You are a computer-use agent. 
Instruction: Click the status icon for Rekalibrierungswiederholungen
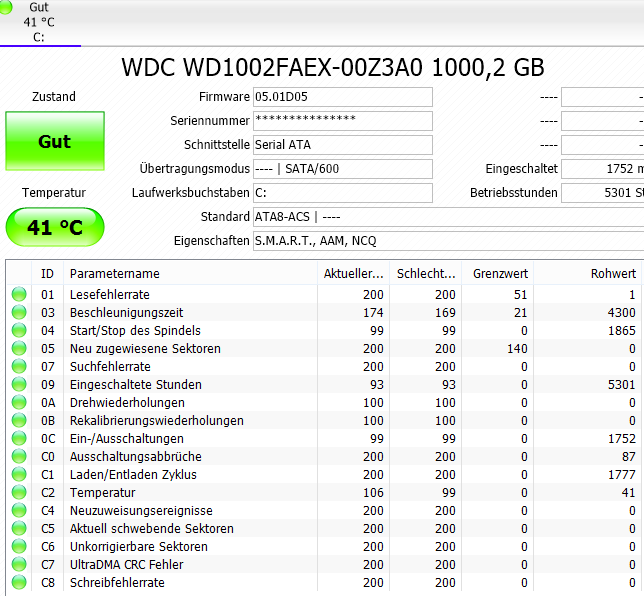pos(19,421)
